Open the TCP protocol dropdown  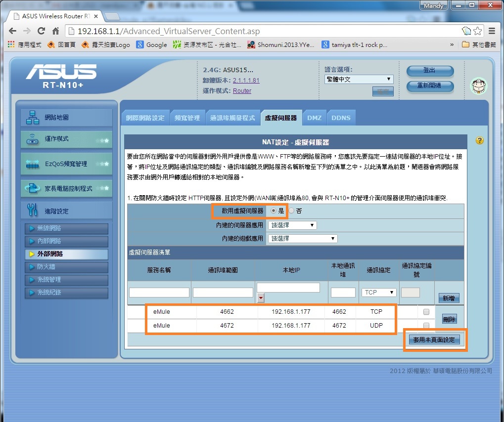tap(379, 293)
